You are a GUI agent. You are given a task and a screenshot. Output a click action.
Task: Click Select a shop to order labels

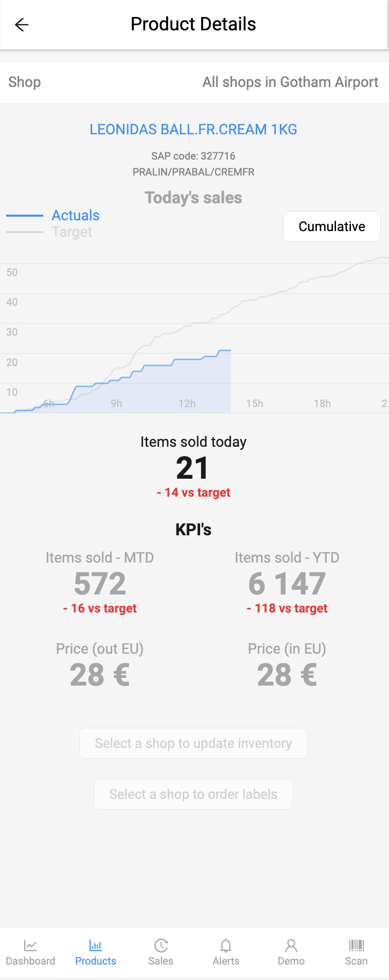pos(193,794)
